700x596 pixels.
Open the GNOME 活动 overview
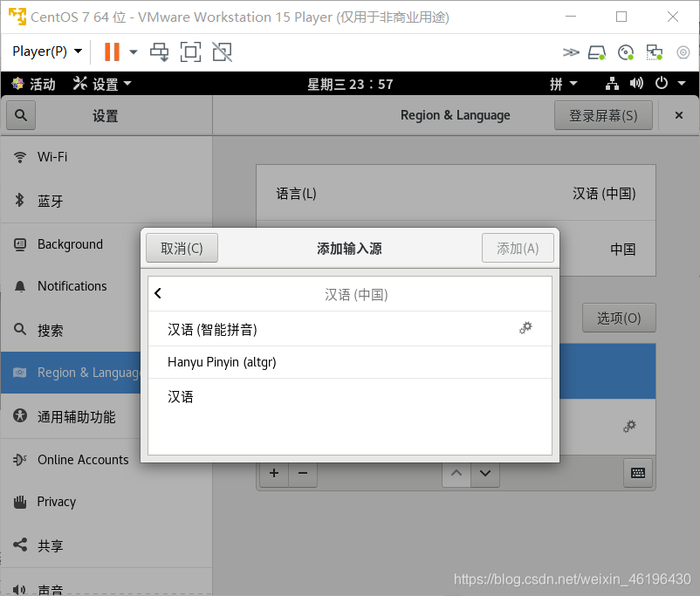coord(33,84)
